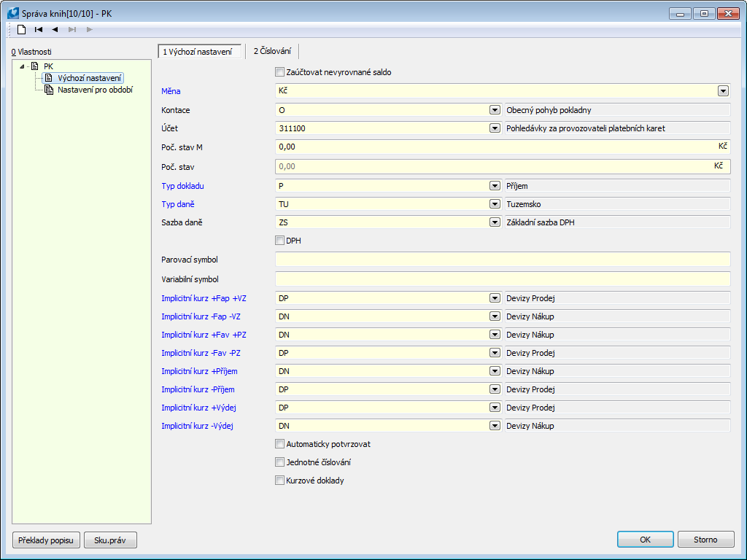This screenshot has width=747, height=560.
Task: Click the Variabilní symbol input field
Action: [503, 279]
